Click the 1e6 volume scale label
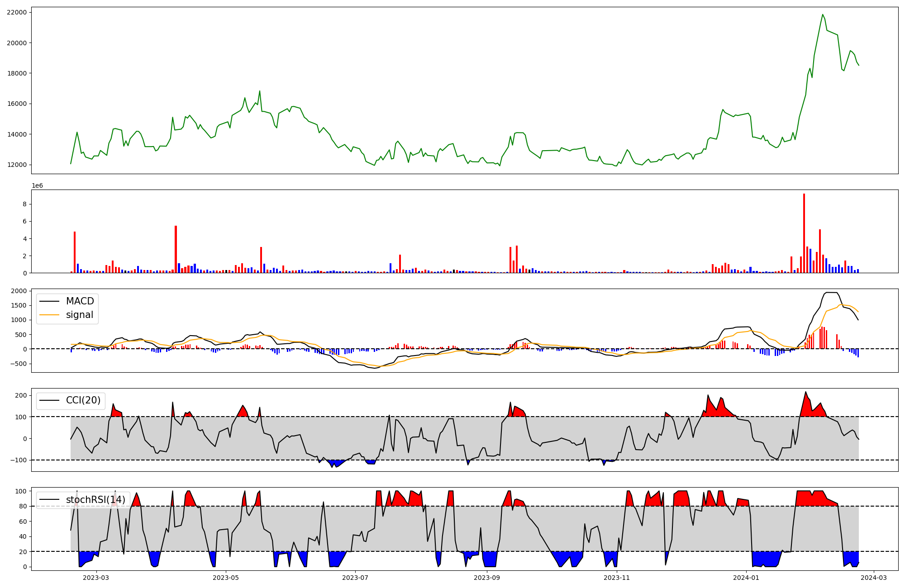 (x=37, y=185)
